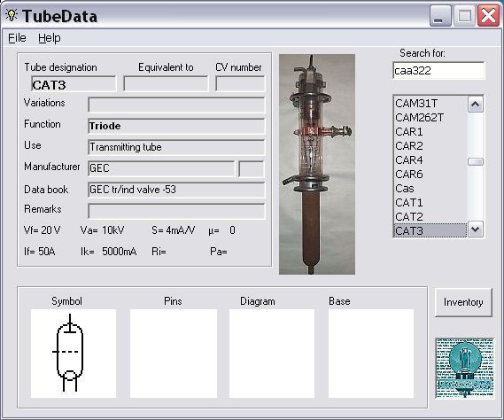Click the Search for input field
This screenshot has width=504, height=420.
pyautogui.click(x=438, y=70)
